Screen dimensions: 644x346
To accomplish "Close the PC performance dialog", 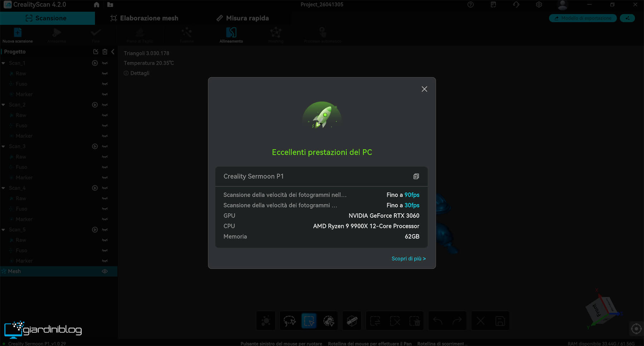I will [x=424, y=89].
